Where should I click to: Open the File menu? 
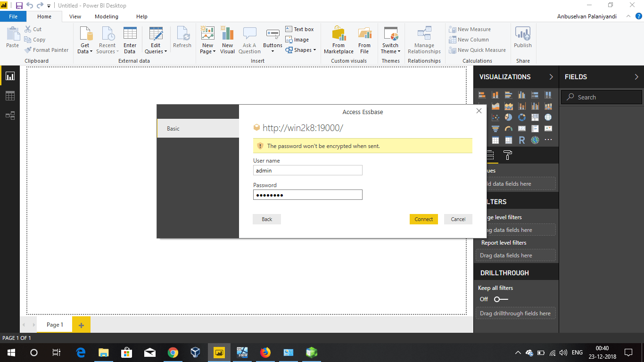[13, 16]
